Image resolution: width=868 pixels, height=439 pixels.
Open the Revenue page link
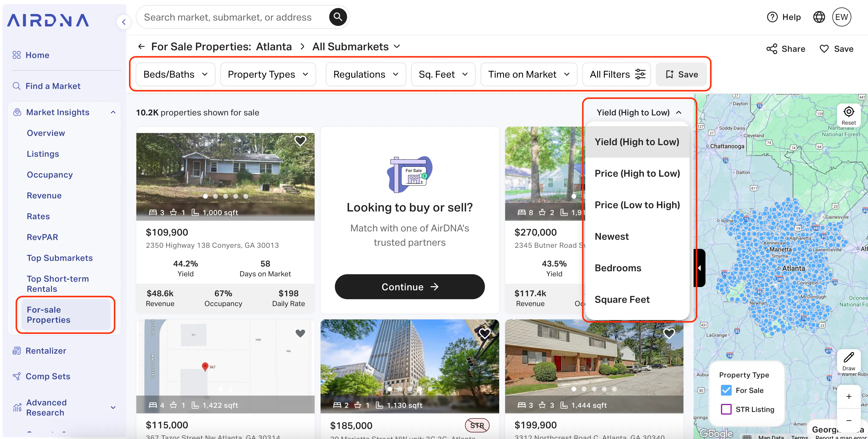[x=44, y=196]
